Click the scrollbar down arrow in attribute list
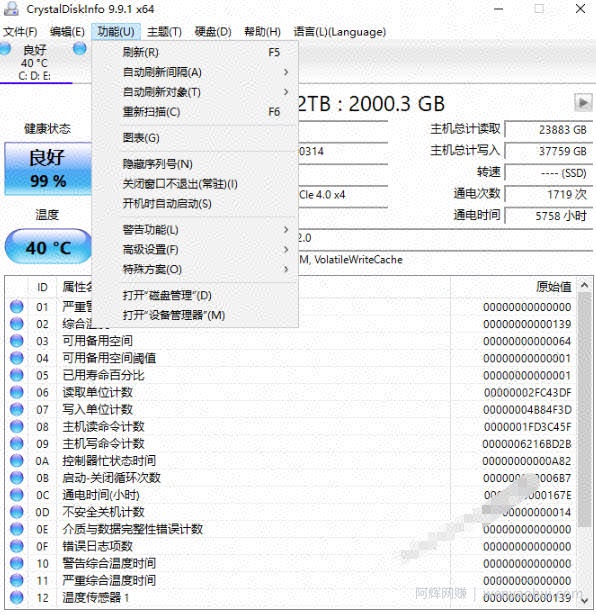596x615 pixels. click(584, 600)
